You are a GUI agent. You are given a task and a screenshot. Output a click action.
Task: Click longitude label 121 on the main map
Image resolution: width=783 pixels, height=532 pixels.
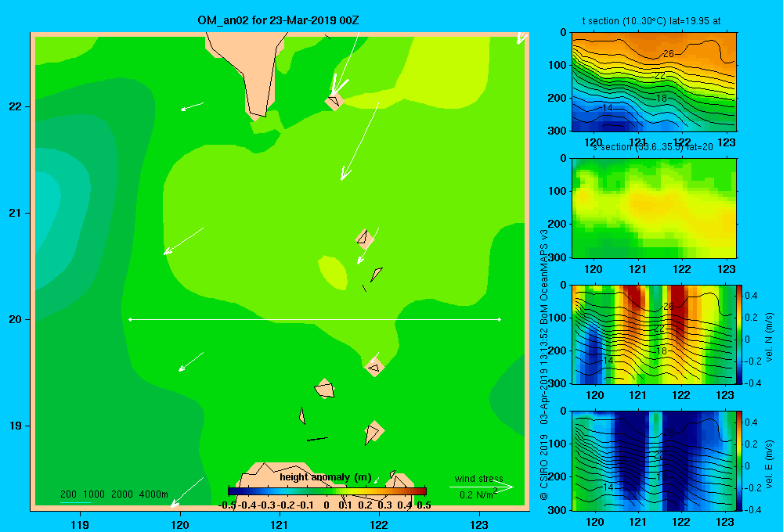tap(280, 524)
